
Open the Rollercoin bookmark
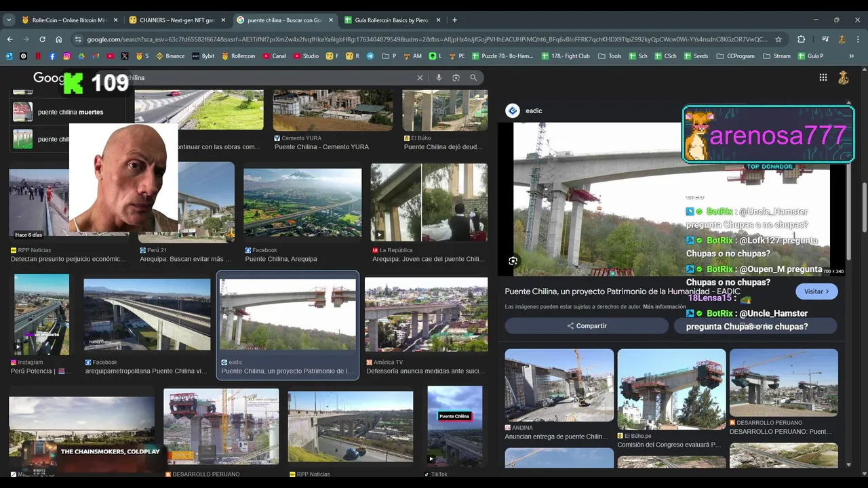click(x=238, y=56)
